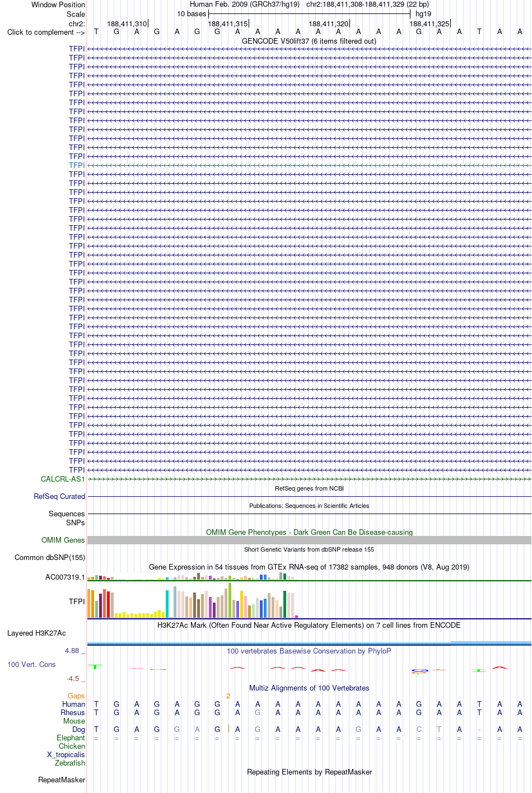The image size is (532, 793).
Task: Click the dark green bar in TFPI GTEx chart
Action: (x=284, y=604)
